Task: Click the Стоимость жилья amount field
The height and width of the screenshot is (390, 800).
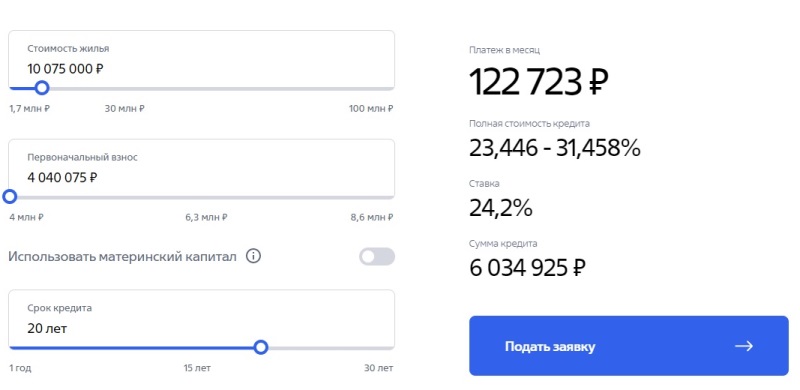Action: 202,59
